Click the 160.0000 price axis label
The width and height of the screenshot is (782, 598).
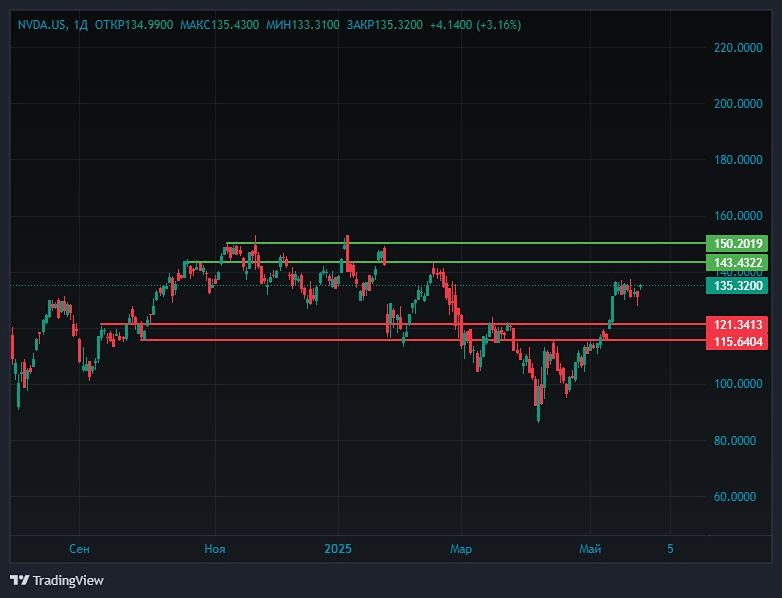(x=738, y=216)
